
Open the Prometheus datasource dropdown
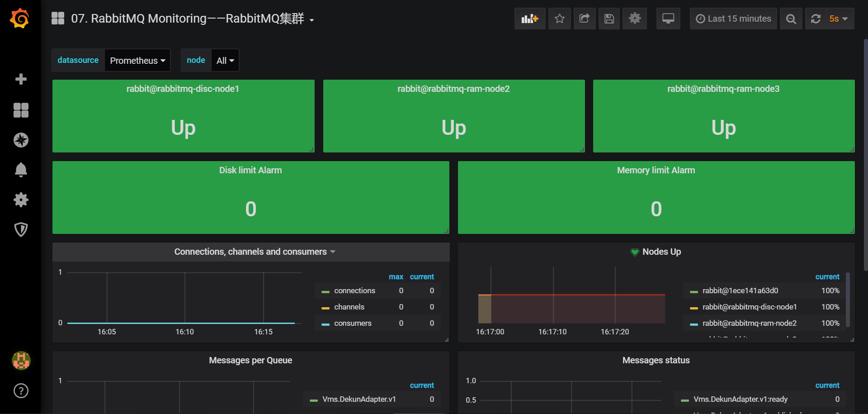137,60
